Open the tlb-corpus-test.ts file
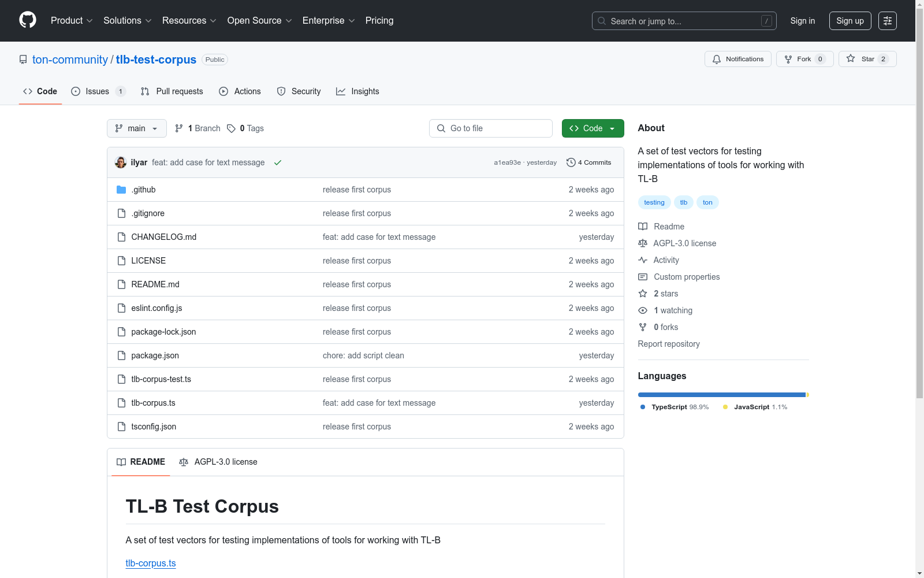 (x=161, y=379)
